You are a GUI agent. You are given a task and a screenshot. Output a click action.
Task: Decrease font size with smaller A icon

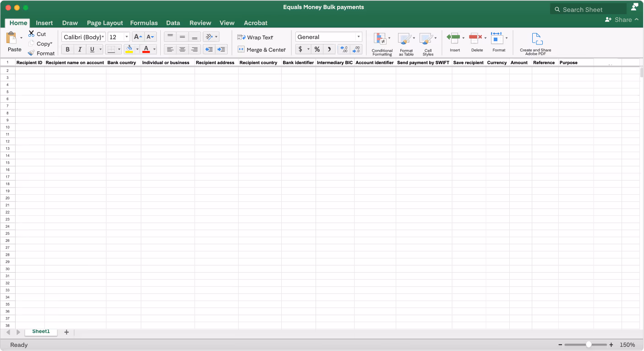pyautogui.click(x=150, y=37)
